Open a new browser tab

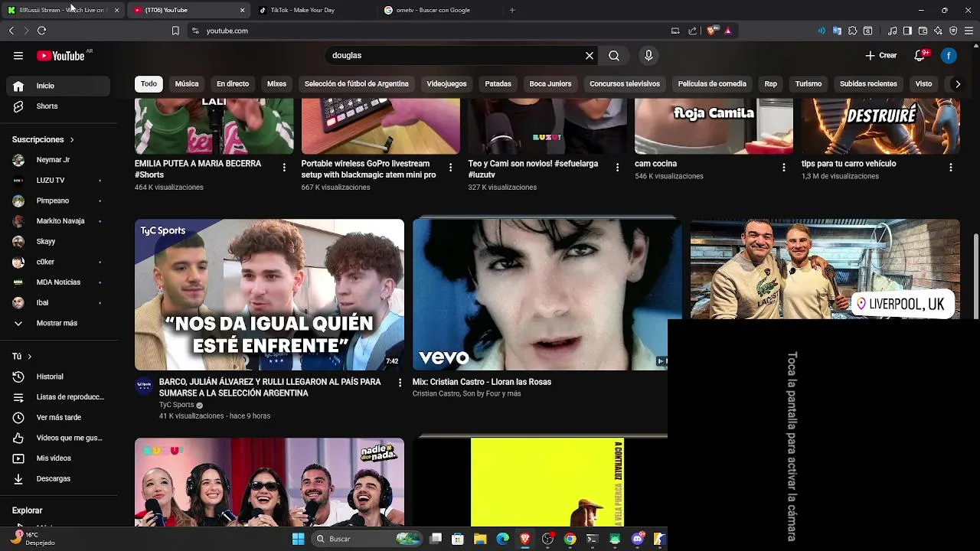click(x=512, y=10)
